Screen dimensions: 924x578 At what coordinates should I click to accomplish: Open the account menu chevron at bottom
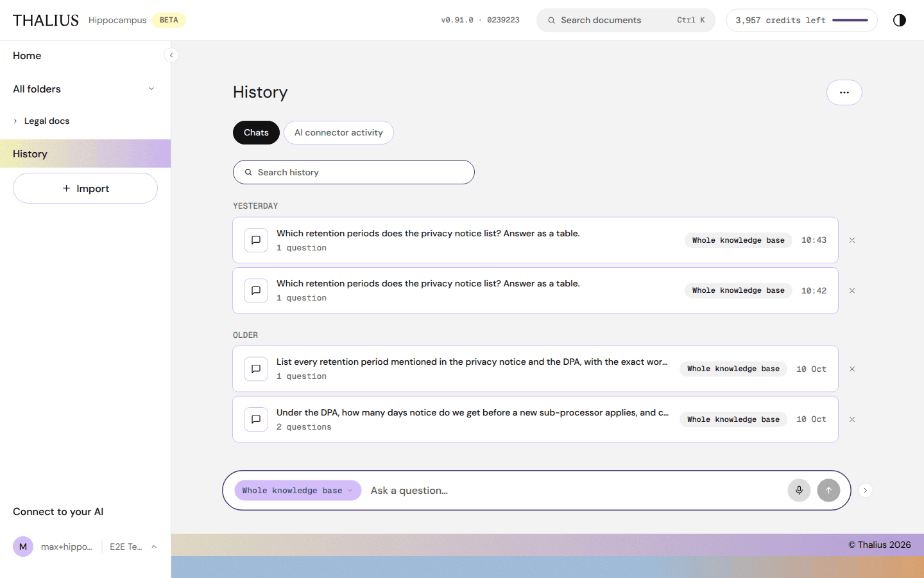154,547
